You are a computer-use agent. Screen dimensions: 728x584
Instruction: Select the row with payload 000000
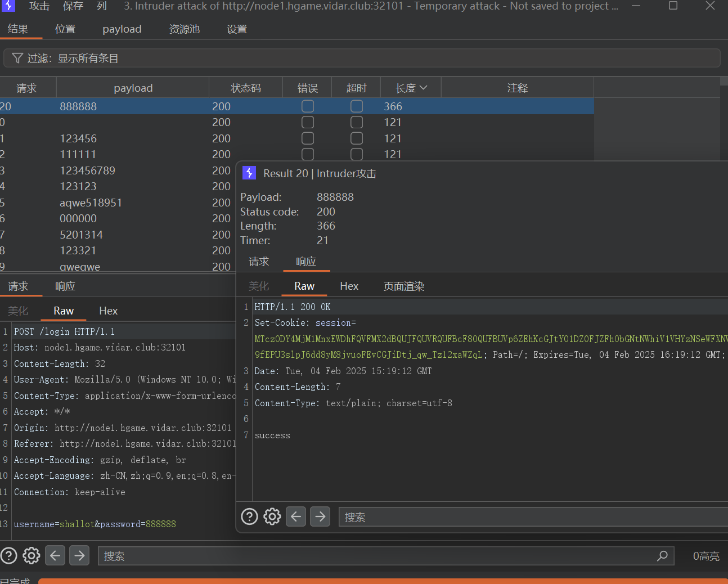[x=117, y=218]
